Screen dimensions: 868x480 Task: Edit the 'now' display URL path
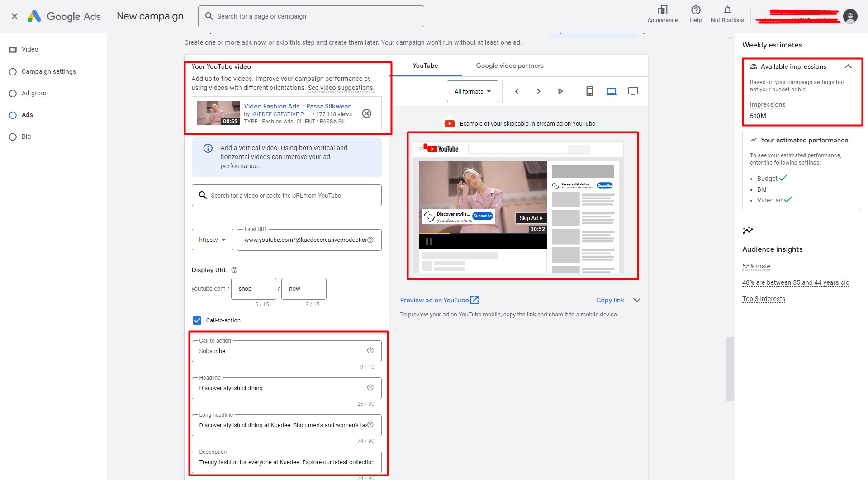(x=304, y=289)
